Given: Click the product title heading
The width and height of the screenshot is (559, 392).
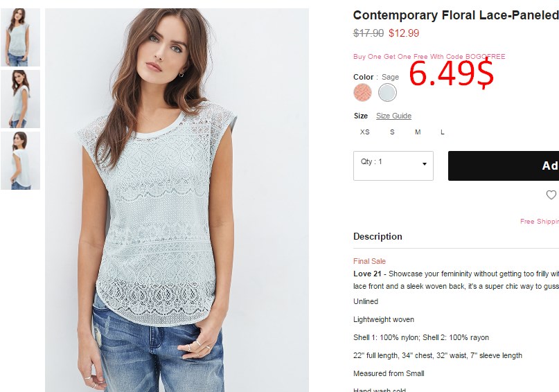Looking at the screenshot, I should coord(456,15).
